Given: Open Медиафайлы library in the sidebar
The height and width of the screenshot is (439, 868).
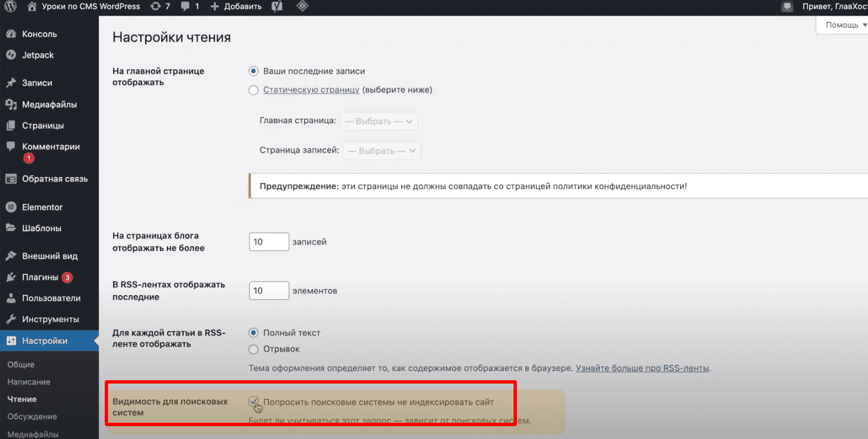Looking at the screenshot, I should tap(49, 104).
